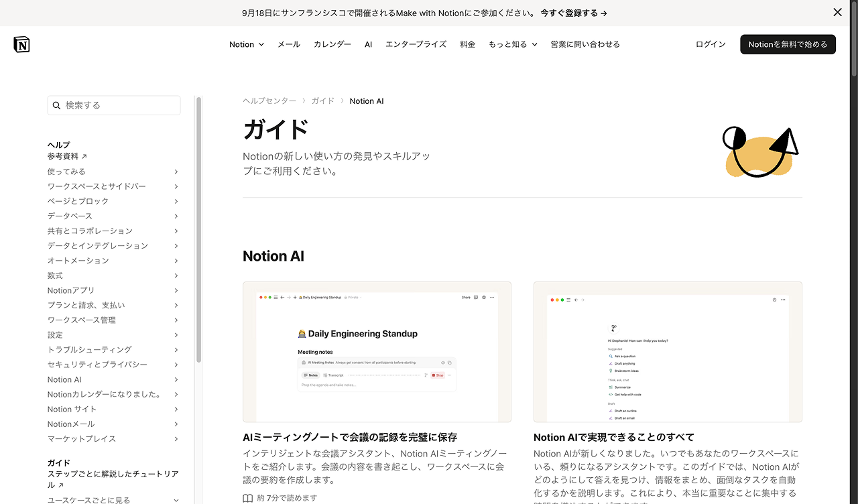Click 営業に問い合わせる in navigation
This screenshot has height=504, width=858.
[585, 44]
